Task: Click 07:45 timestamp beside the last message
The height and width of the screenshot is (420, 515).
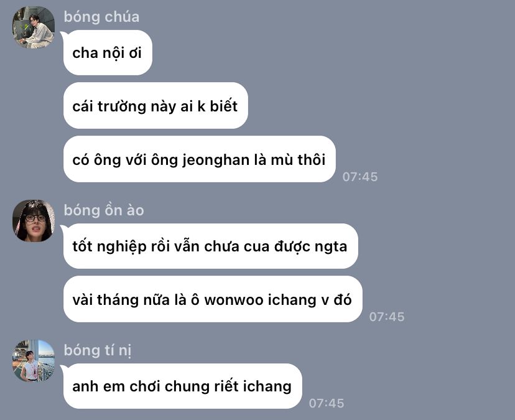Action: click(327, 403)
